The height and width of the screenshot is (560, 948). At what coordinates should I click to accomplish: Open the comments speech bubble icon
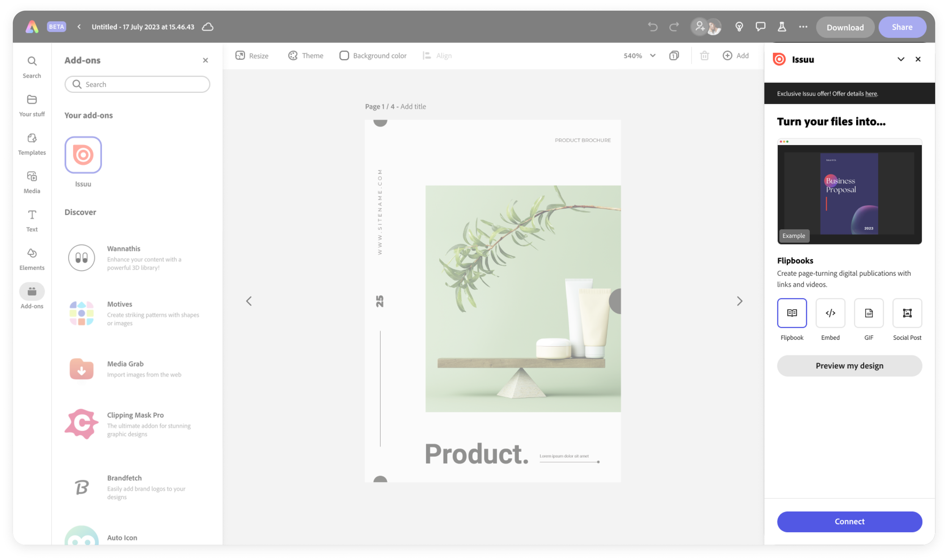point(760,27)
